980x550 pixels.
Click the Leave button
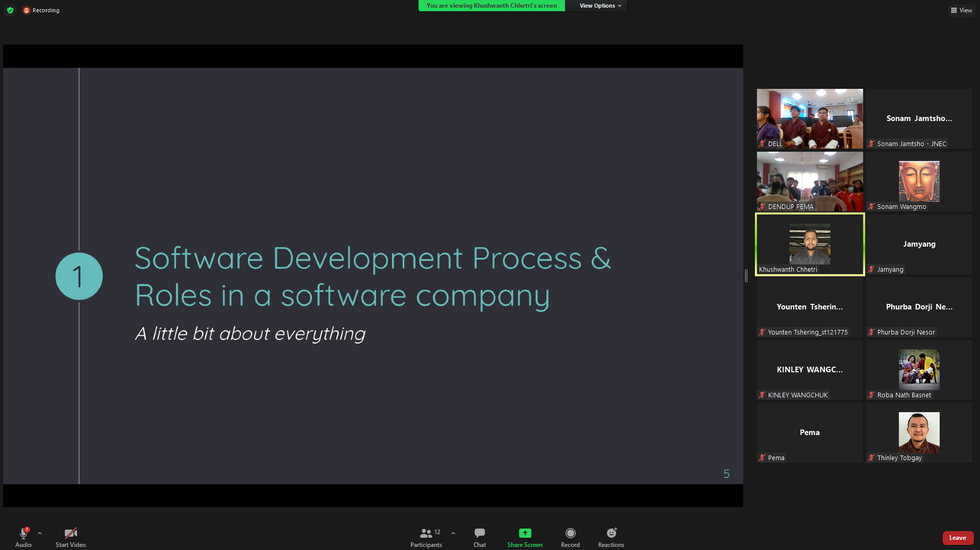click(958, 537)
